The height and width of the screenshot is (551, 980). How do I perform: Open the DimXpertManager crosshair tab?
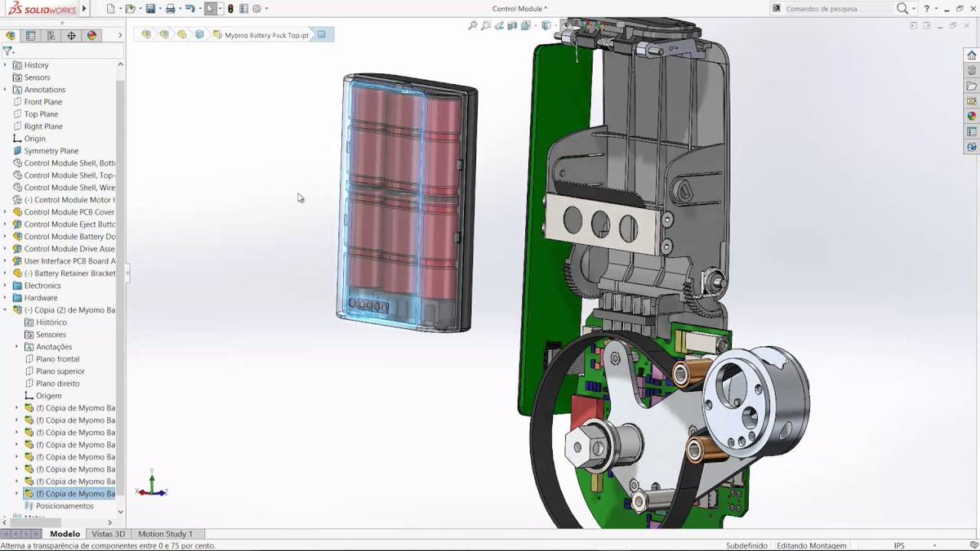pyautogui.click(x=71, y=35)
